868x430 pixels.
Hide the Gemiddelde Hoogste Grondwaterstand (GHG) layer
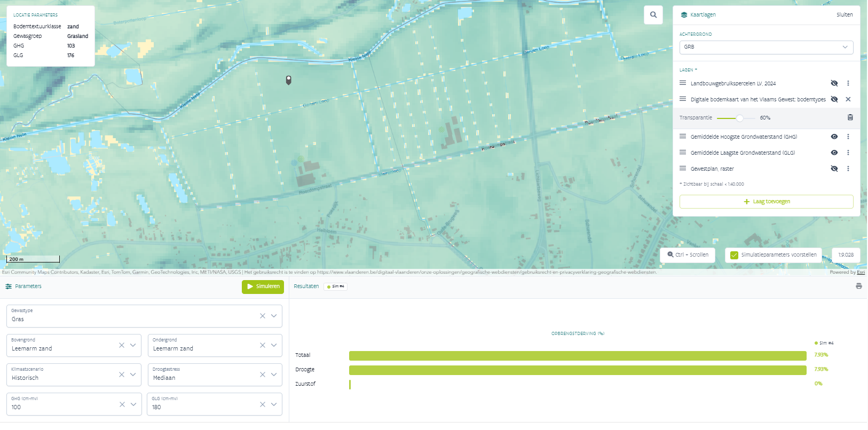click(x=834, y=137)
